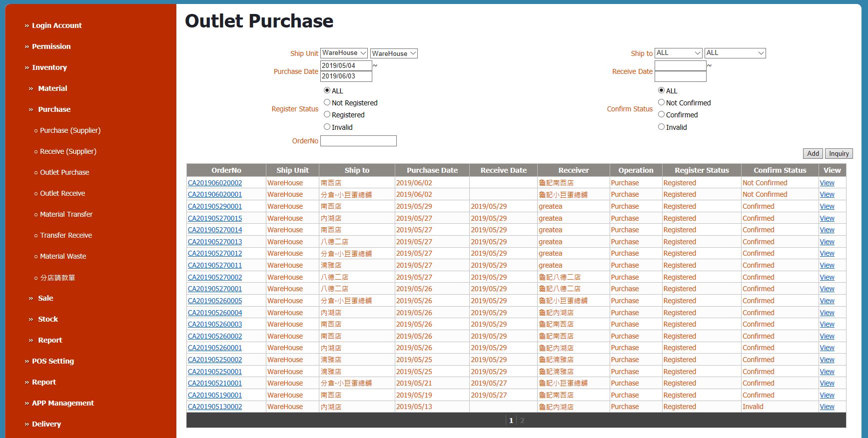Screen dimensions: 868x438
Task: Expand the Permission menu
Action: coord(51,46)
